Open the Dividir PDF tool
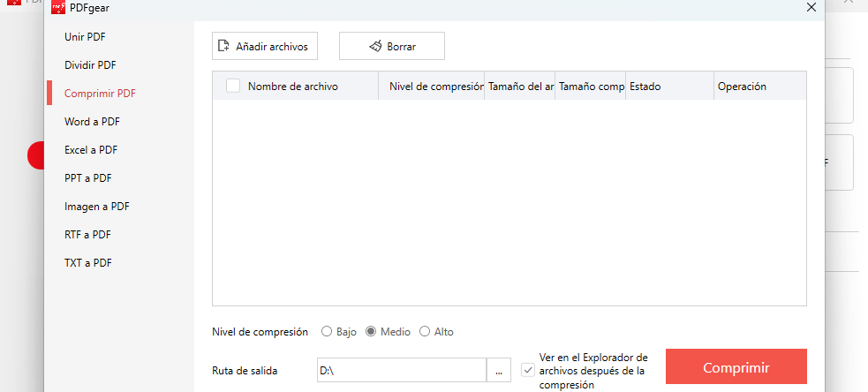The height and width of the screenshot is (392, 868). click(90, 64)
